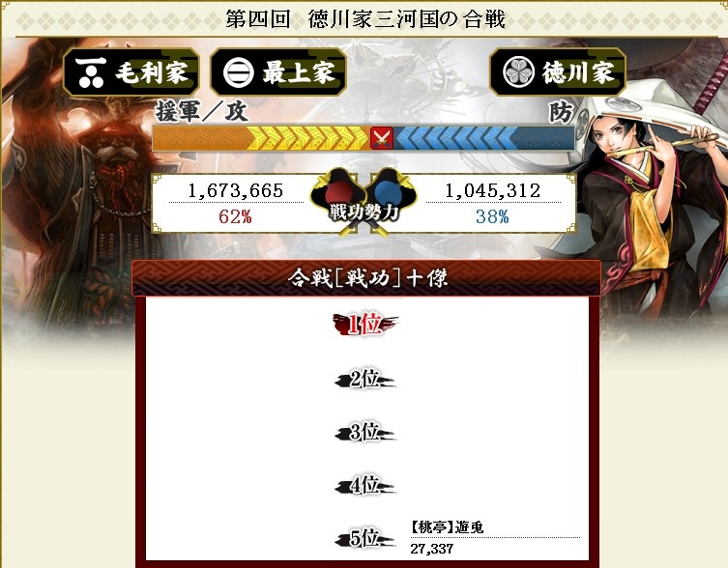Click the 毛利家 three-circles crest icon

pyautogui.click(x=91, y=72)
